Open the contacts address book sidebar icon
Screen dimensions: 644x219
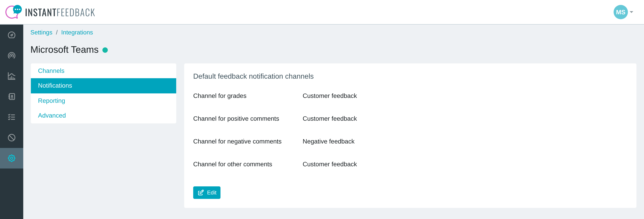[11, 96]
